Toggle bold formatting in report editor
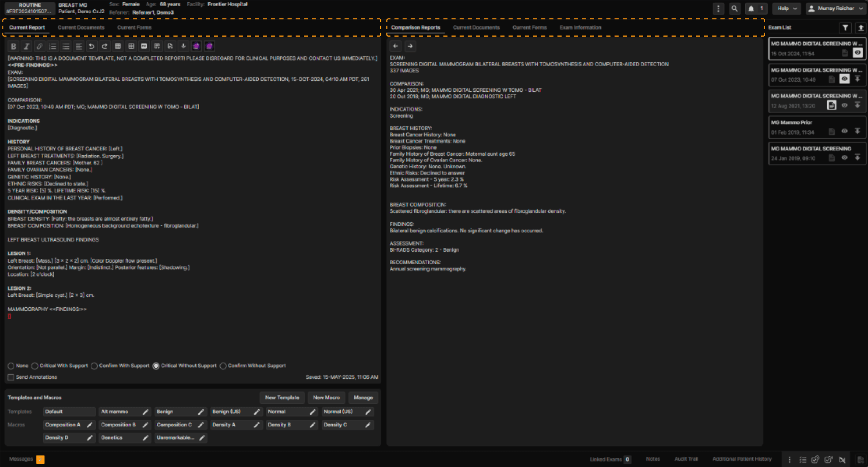The height and width of the screenshot is (467, 868). coord(14,46)
